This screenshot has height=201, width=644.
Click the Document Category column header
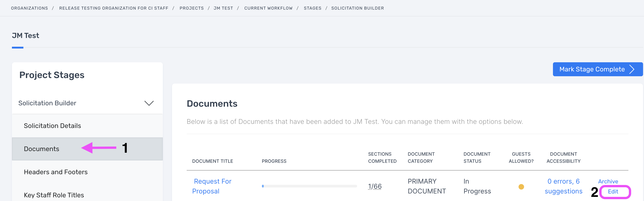pyautogui.click(x=421, y=158)
